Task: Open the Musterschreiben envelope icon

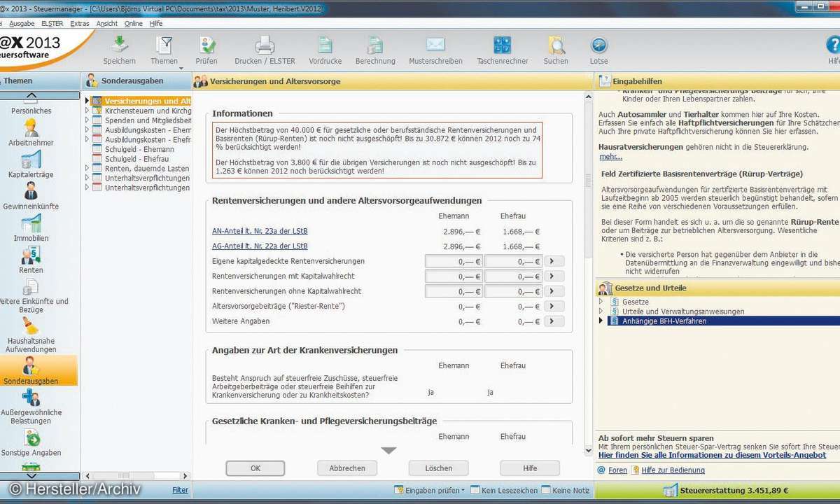Action: 435,45
